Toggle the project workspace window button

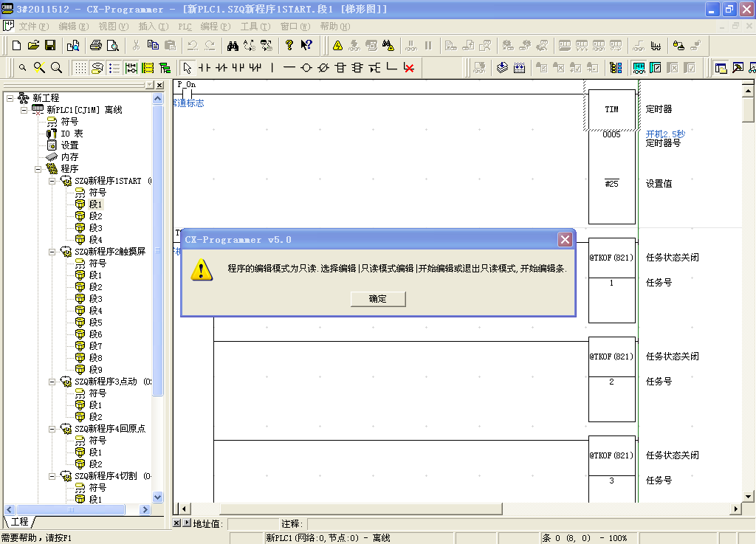[x=721, y=68]
